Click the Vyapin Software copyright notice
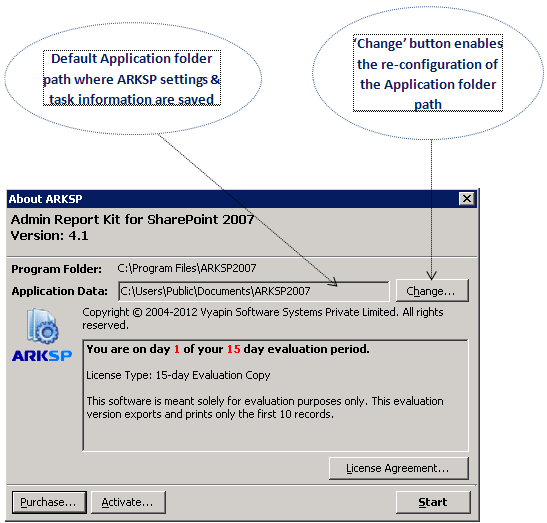 [263, 318]
